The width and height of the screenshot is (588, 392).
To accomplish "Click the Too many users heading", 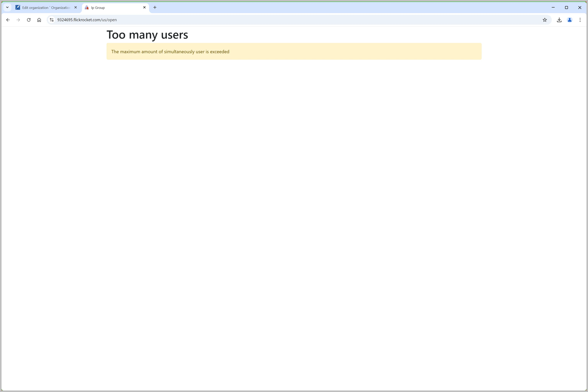I will (x=147, y=35).
